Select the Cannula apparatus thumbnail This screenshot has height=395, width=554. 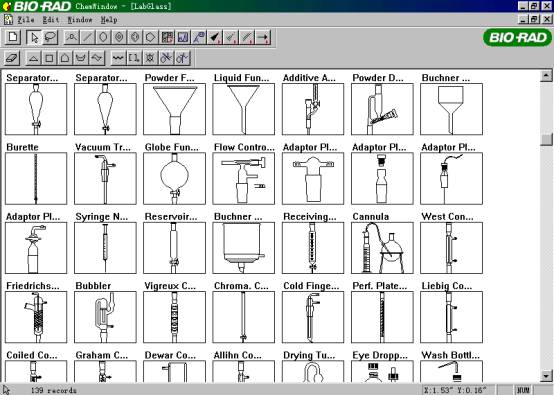point(382,248)
